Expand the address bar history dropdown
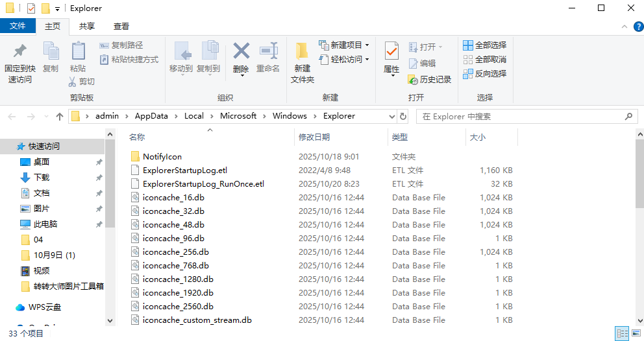Image resolution: width=644 pixels, height=341 pixels. pyautogui.click(x=391, y=117)
